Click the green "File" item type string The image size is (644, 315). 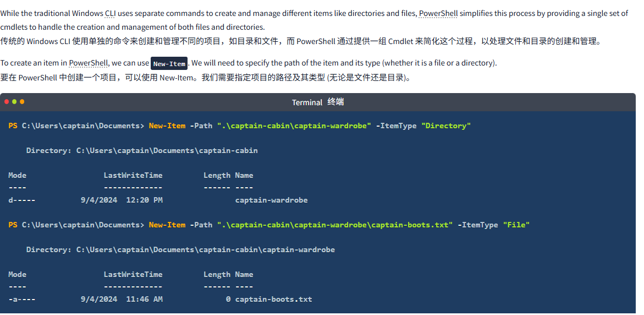pos(516,225)
